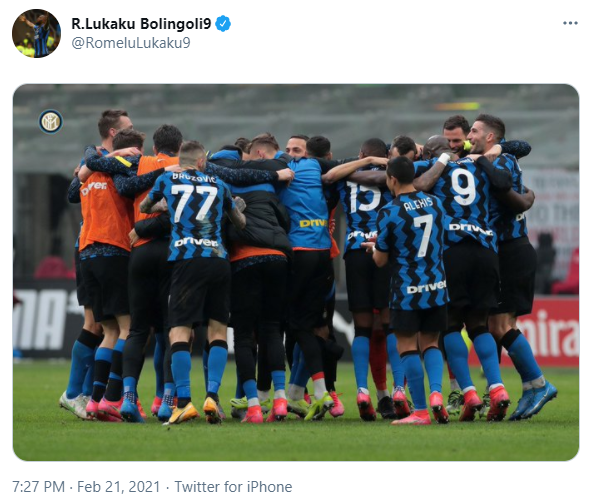The height and width of the screenshot is (504, 590).
Task: Open the tweet timestamp 7:27 PM
Action: (x=38, y=487)
